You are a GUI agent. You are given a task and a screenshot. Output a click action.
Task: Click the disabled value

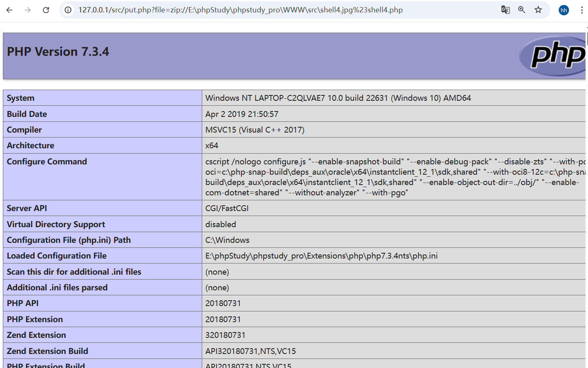(221, 224)
